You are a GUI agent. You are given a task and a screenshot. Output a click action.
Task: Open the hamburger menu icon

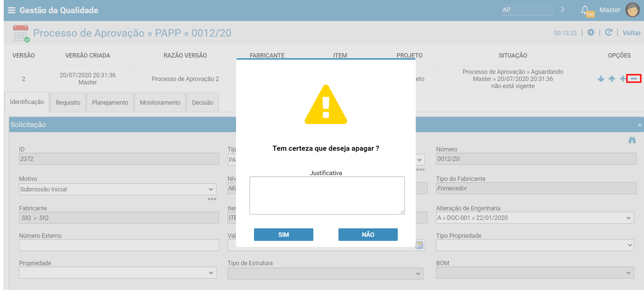[12, 10]
